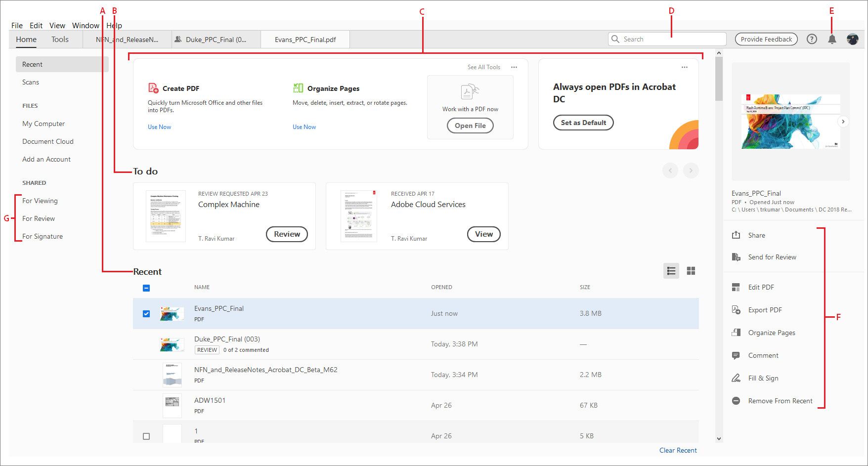Click Review on Complex Machine card

tap(287, 234)
